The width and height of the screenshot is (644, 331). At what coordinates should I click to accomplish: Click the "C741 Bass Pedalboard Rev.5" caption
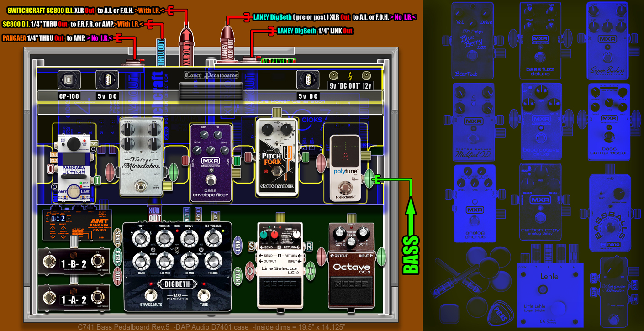pyautogui.click(x=123, y=327)
